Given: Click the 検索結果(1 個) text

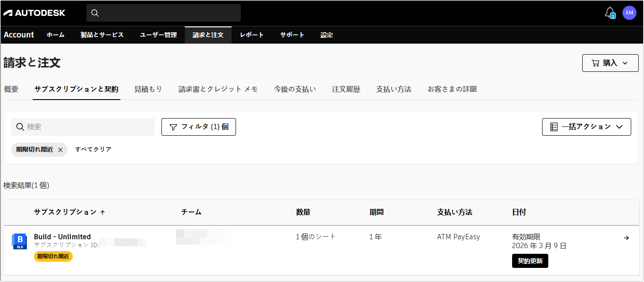Looking at the screenshot, I should (x=26, y=186).
